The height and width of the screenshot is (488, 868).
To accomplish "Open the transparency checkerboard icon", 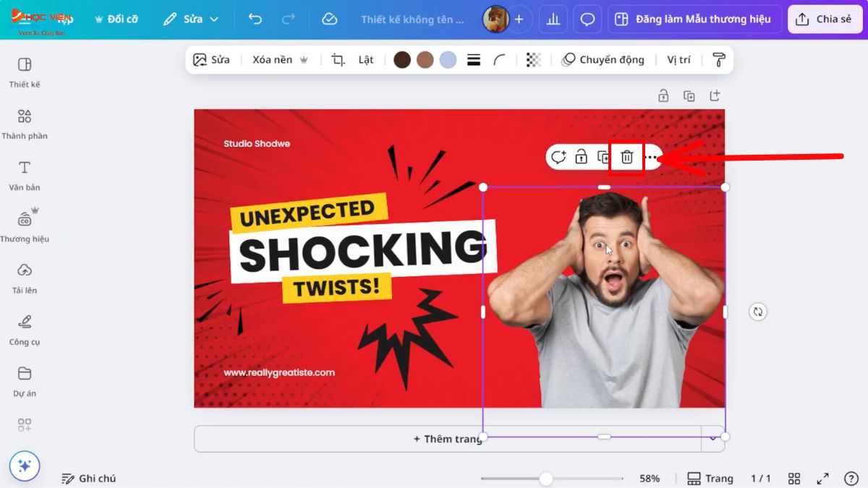I will [534, 60].
